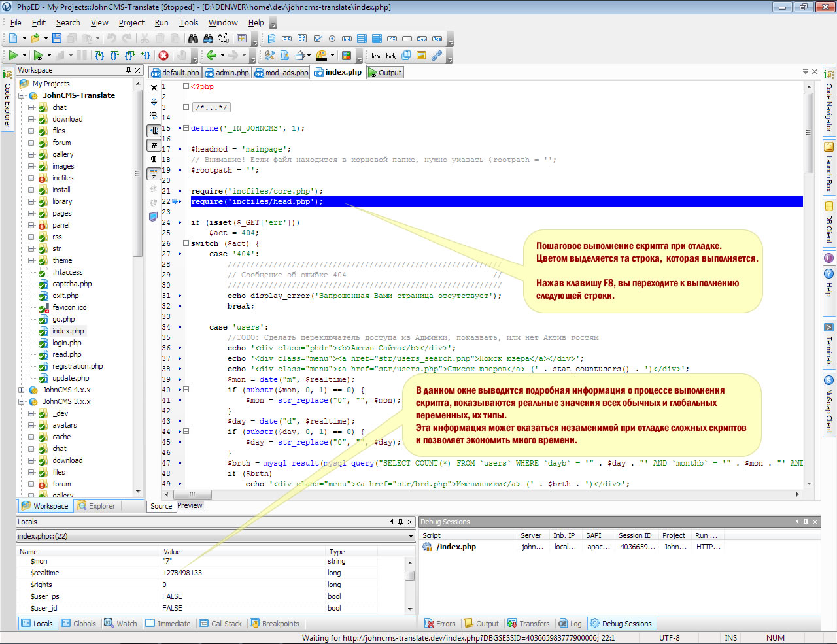Toggle paragraph marks display in editor gutter
Screen dimensions: 837x644
[x=154, y=159]
